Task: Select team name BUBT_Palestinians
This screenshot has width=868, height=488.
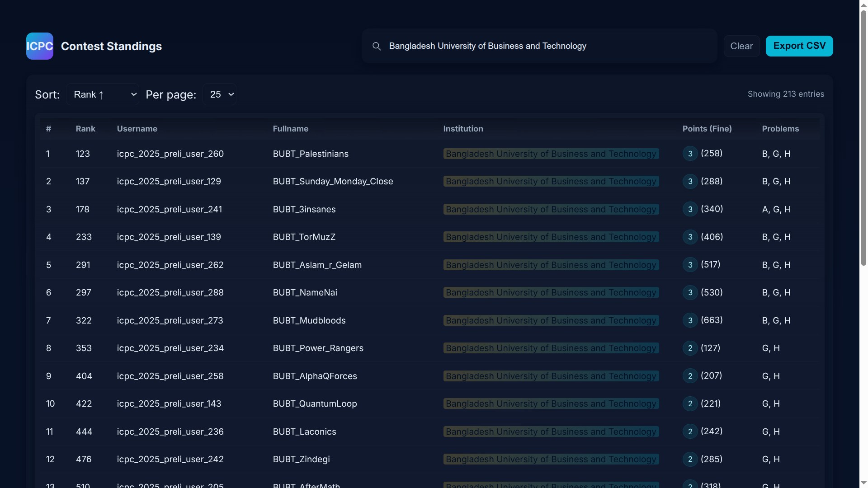Action: 311,154
